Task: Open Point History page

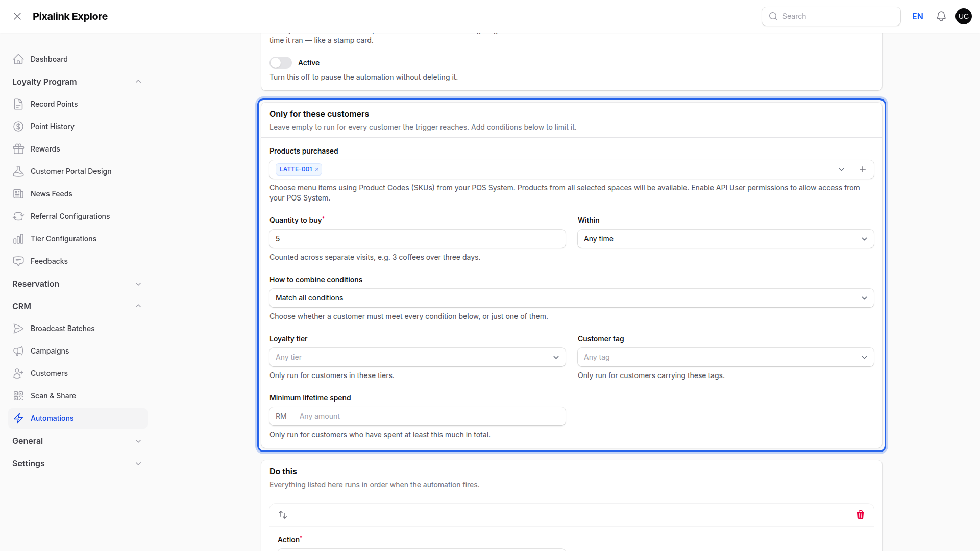Action: tap(78, 127)
